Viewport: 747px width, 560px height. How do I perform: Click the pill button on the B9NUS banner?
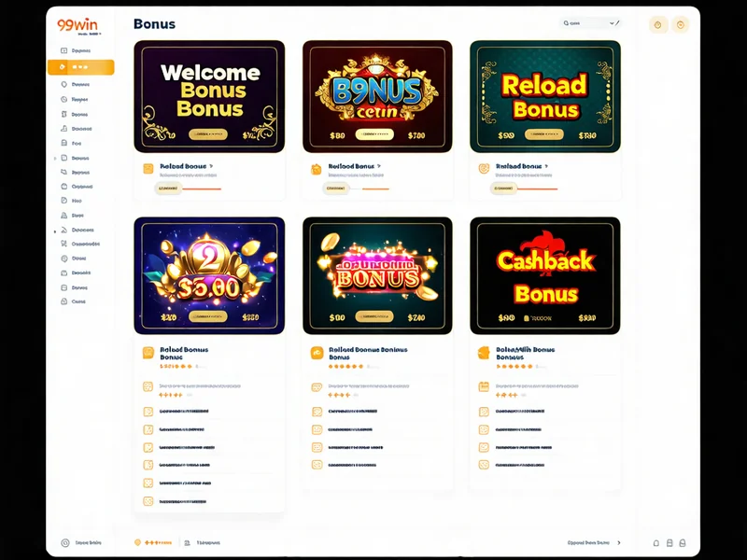(x=375, y=134)
